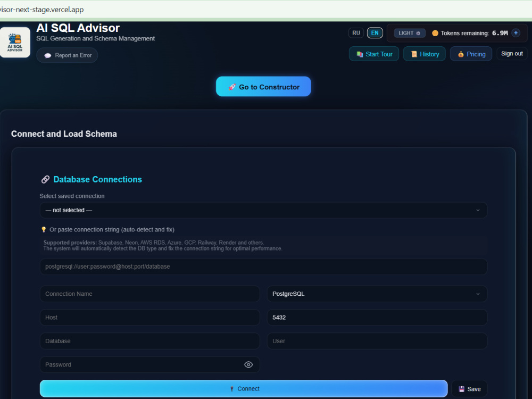This screenshot has height=399, width=532.
Task: Click the browser address bar URL
Action: click(41, 10)
